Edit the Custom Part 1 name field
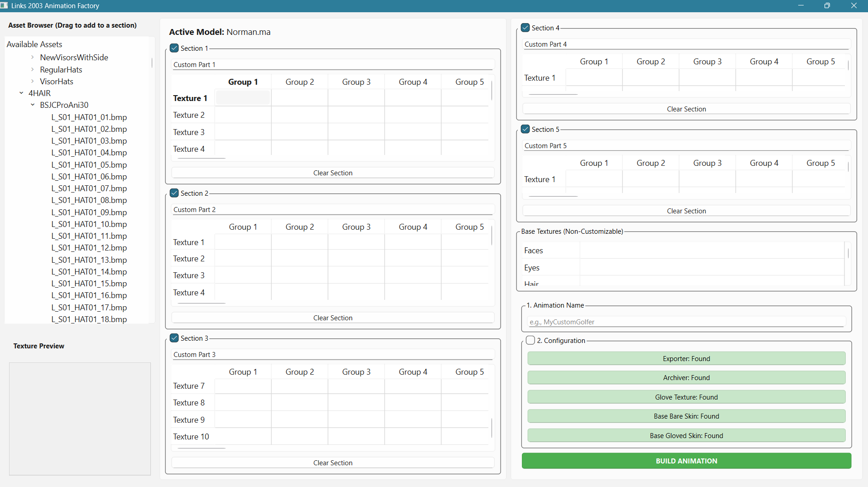The height and width of the screenshot is (487, 868). coord(333,65)
